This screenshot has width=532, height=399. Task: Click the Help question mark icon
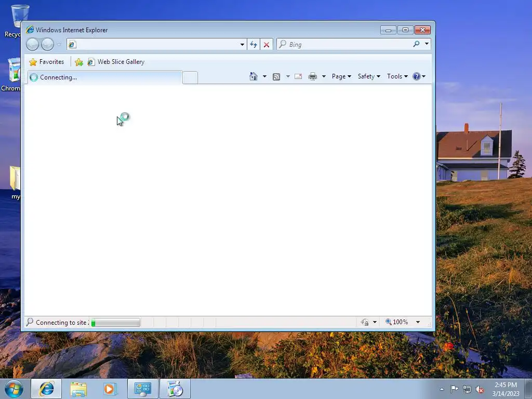point(417,76)
